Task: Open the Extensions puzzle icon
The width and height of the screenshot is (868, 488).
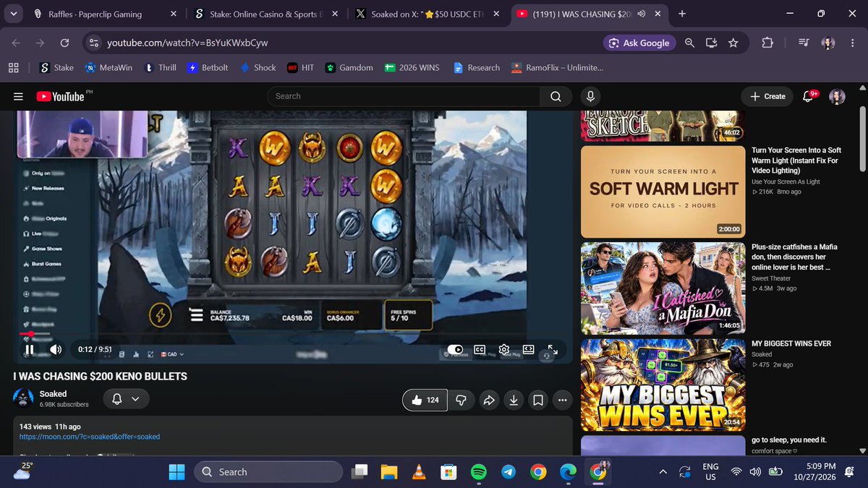Action: click(x=767, y=43)
